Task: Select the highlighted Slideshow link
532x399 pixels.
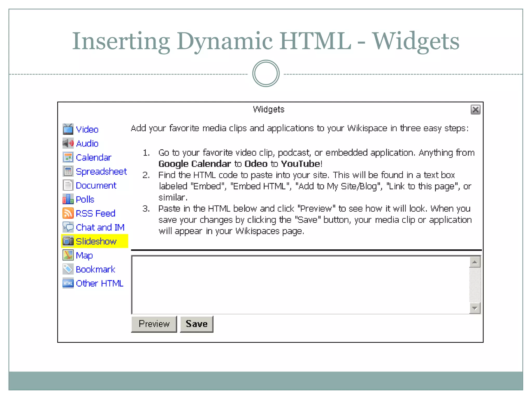Action: point(96,242)
